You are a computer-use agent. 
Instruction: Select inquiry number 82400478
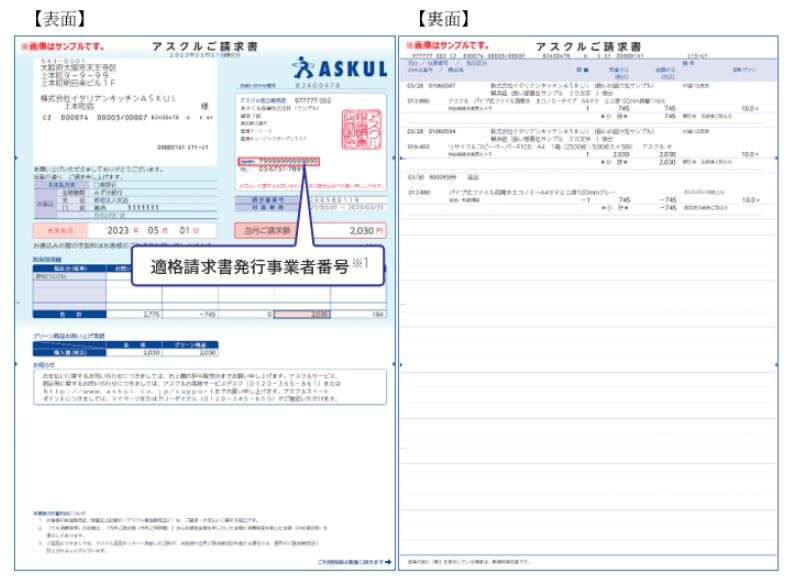[x=318, y=86]
